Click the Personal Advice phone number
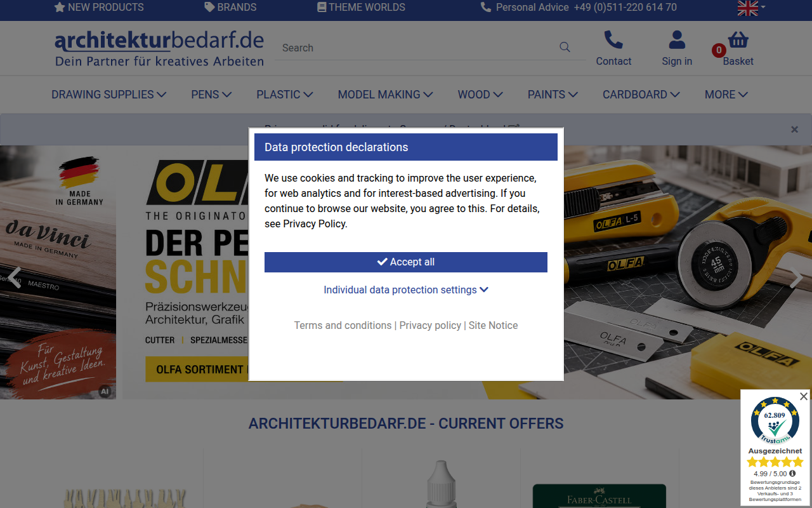 pyautogui.click(x=625, y=8)
